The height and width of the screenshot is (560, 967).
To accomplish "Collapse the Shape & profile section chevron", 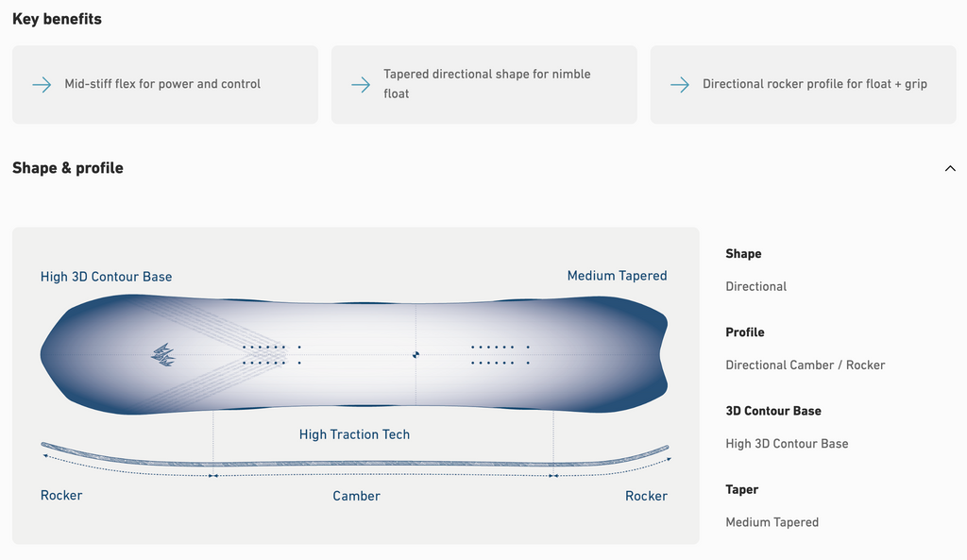I will tap(949, 168).
